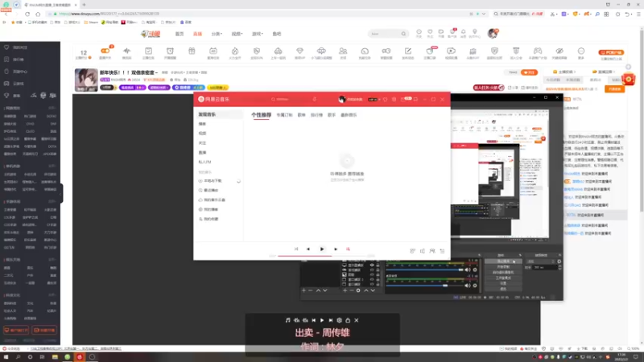Open the Windows Start menu
The height and width of the screenshot is (362, 644).
click(x=6, y=357)
